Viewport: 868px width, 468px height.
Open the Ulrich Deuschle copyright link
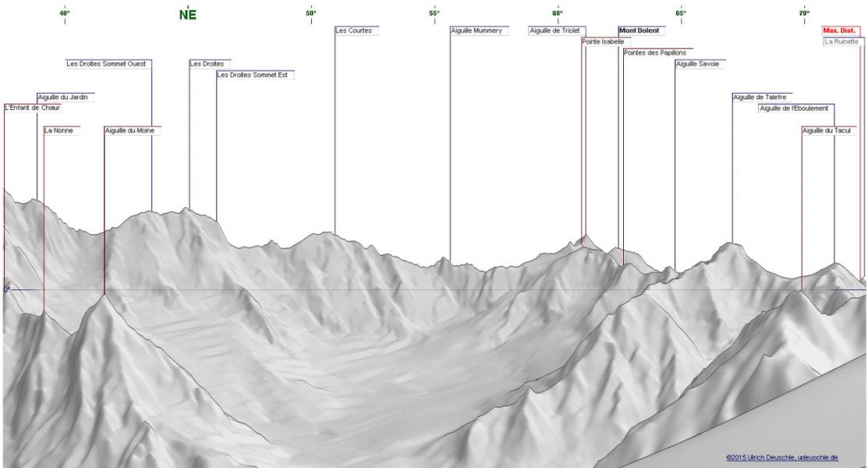pyautogui.click(x=781, y=457)
